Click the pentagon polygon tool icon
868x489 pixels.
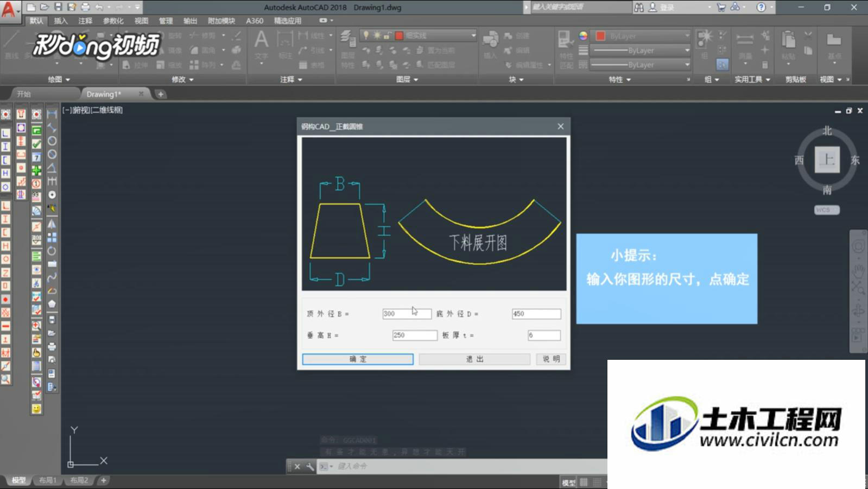[52, 304]
